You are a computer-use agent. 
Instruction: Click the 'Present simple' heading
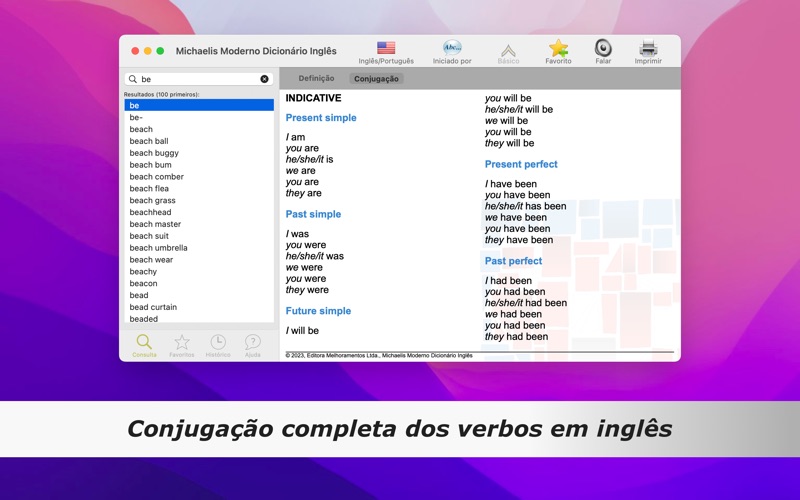[x=321, y=118]
